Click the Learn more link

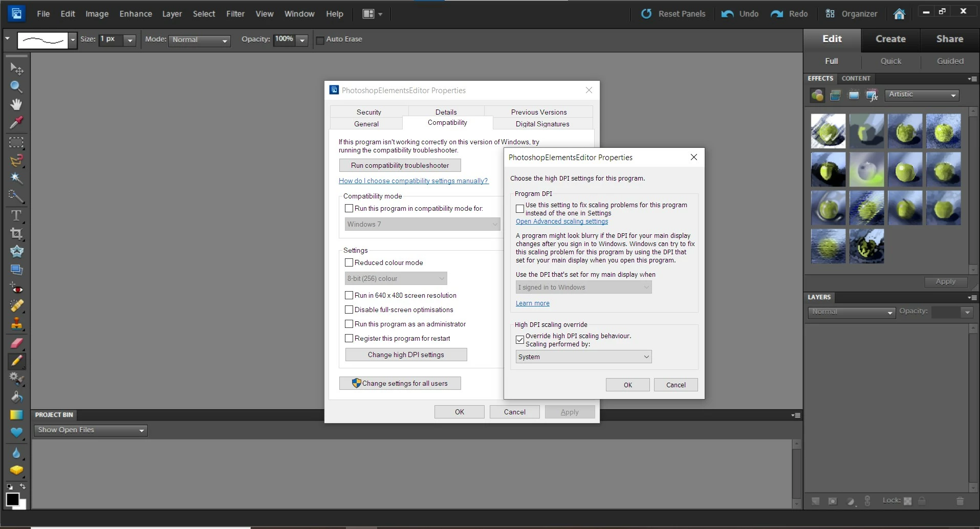[x=533, y=303]
